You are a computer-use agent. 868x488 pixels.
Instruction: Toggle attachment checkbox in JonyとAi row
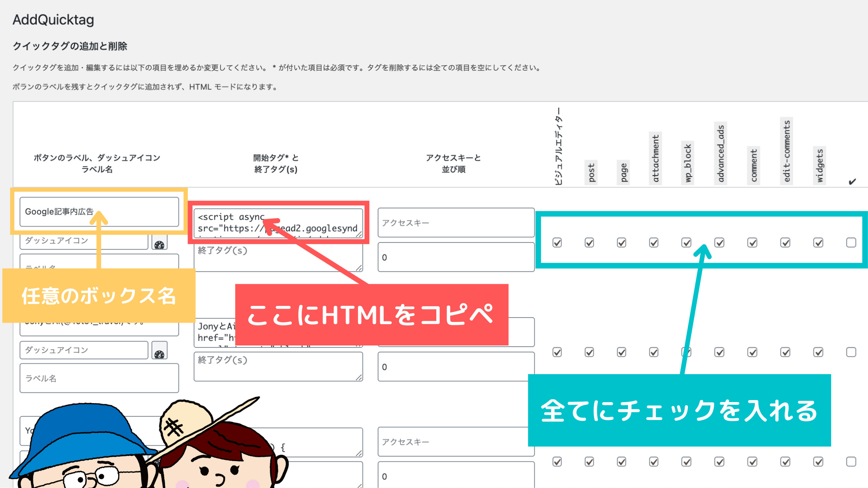[654, 352]
